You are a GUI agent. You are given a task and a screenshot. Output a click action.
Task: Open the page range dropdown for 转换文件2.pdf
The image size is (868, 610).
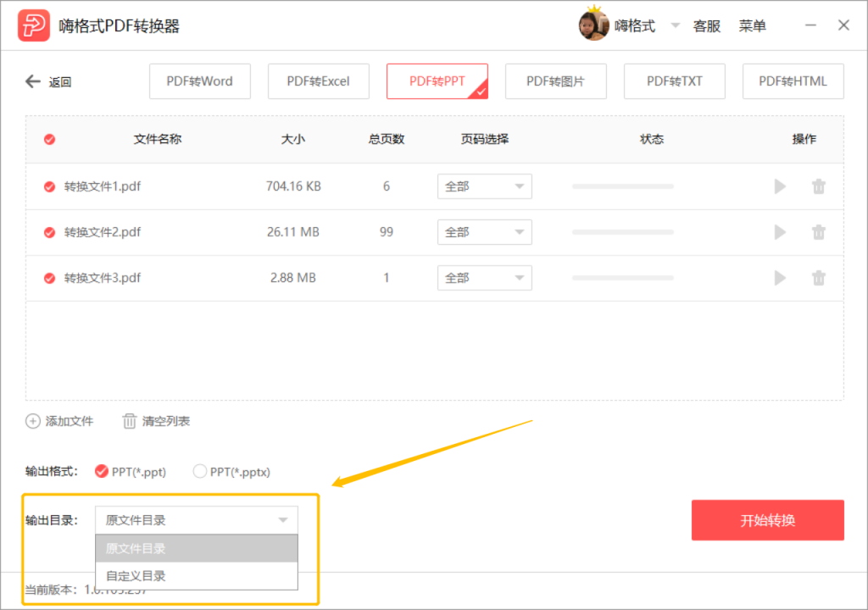[x=484, y=232]
